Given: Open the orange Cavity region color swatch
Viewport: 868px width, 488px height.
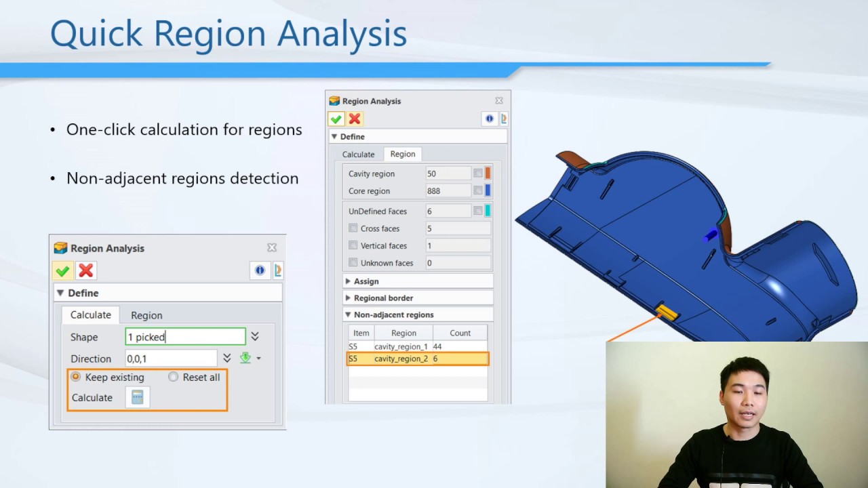Looking at the screenshot, I should tap(488, 174).
